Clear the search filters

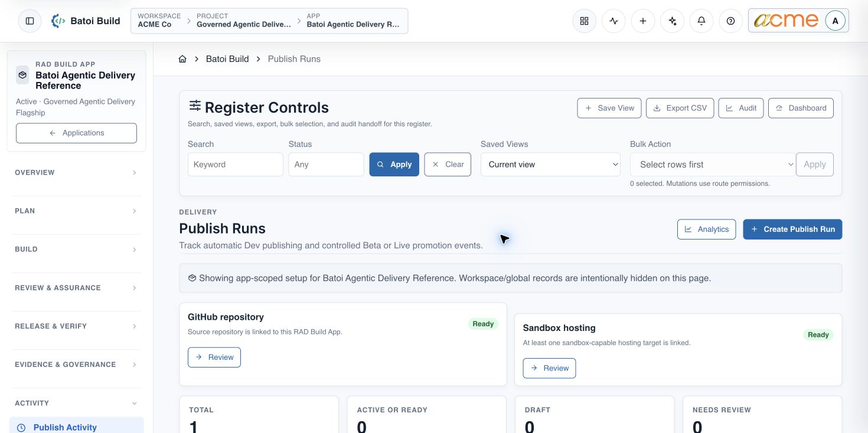[x=448, y=165]
